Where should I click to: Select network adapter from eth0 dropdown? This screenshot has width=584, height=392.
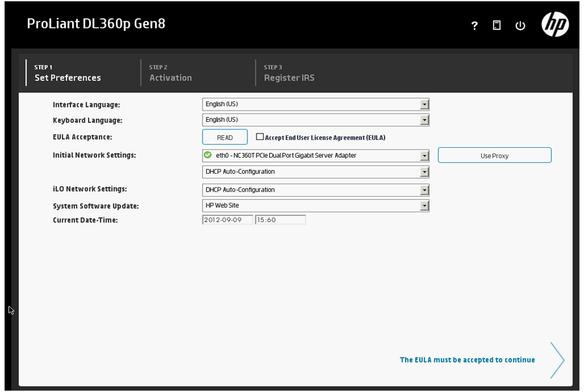click(x=424, y=156)
